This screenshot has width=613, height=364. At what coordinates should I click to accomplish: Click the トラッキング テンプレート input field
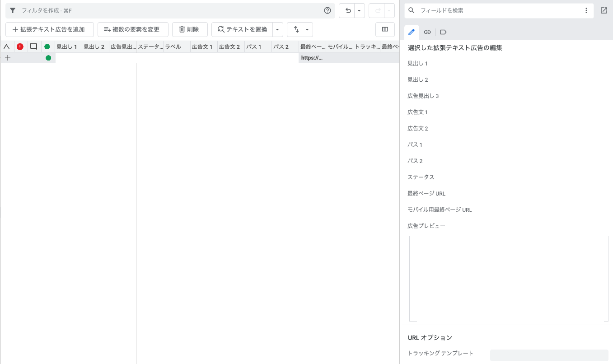(549, 355)
